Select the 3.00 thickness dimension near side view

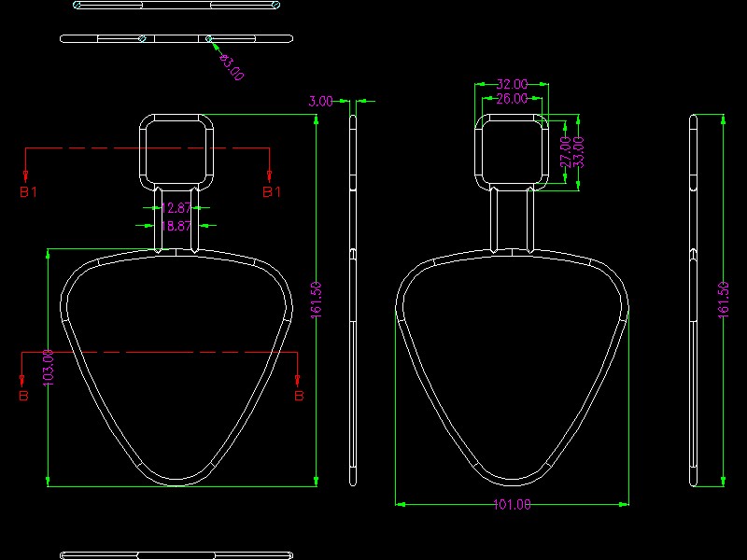click(320, 102)
